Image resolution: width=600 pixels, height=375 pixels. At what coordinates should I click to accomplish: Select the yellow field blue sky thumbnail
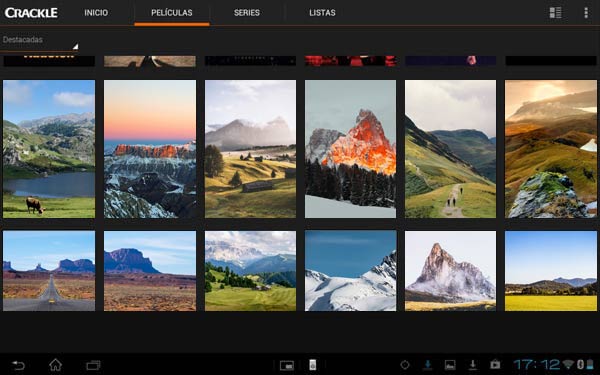[551, 271]
